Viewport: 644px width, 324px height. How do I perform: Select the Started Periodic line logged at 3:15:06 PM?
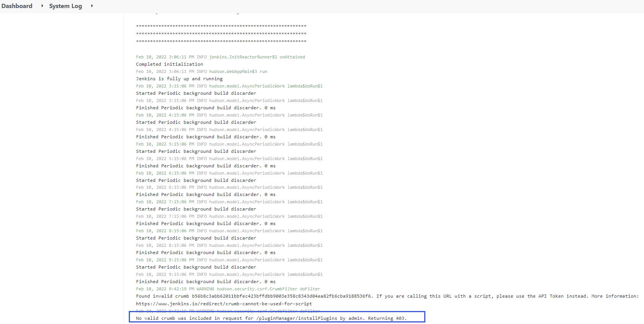196,93
